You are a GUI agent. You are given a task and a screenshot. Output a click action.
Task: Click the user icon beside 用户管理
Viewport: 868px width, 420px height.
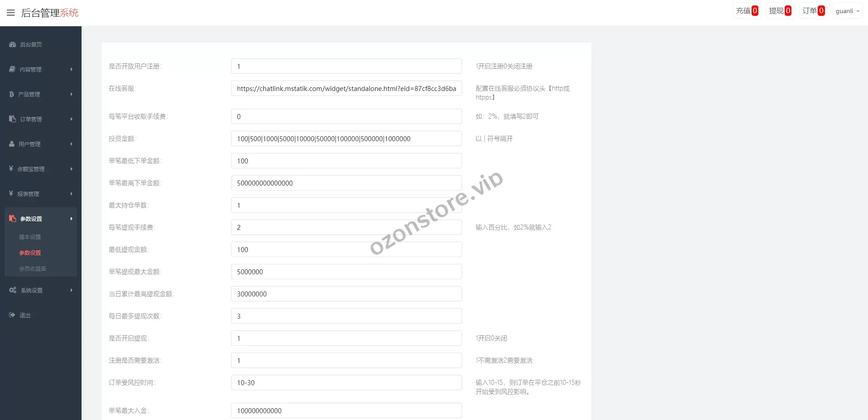click(12, 144)
